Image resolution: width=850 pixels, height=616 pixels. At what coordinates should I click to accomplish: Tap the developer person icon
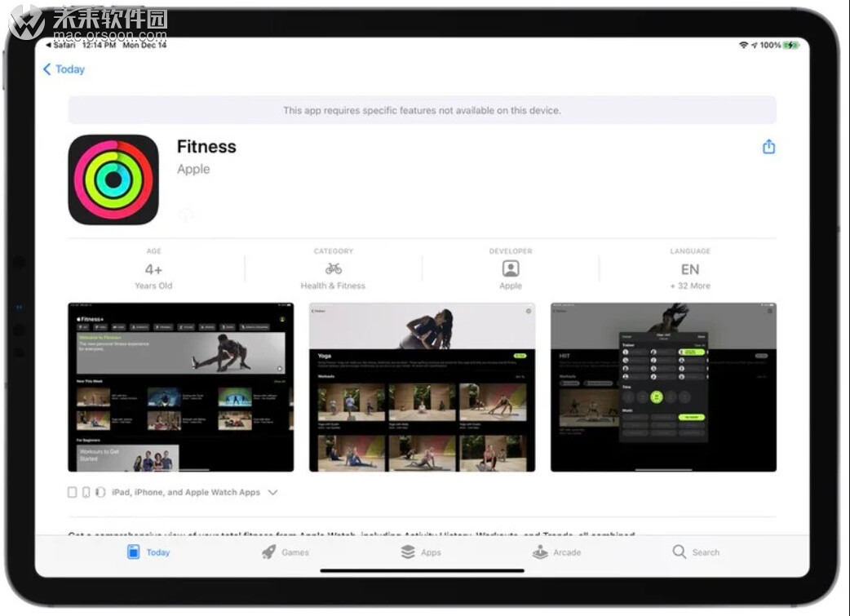511,268
